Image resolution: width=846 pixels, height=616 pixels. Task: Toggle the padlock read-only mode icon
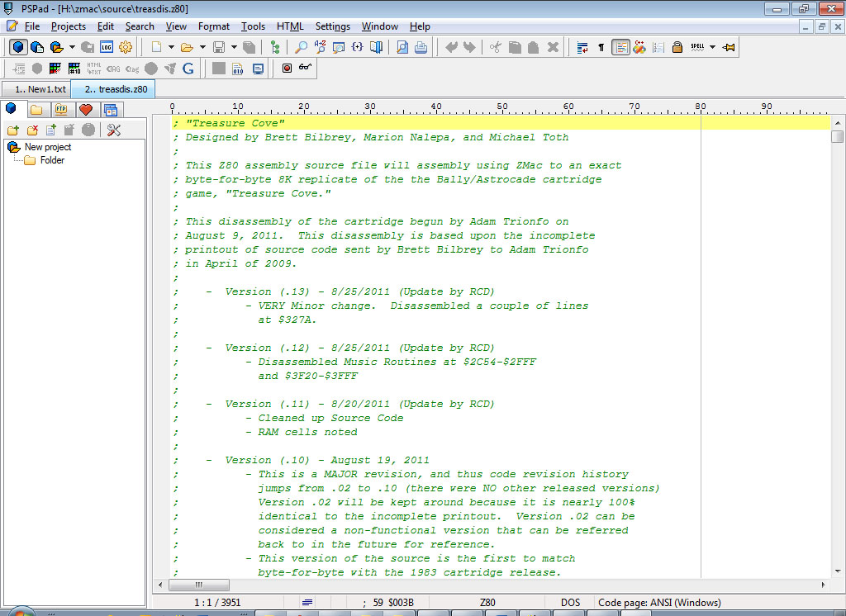tap(677, 47)
